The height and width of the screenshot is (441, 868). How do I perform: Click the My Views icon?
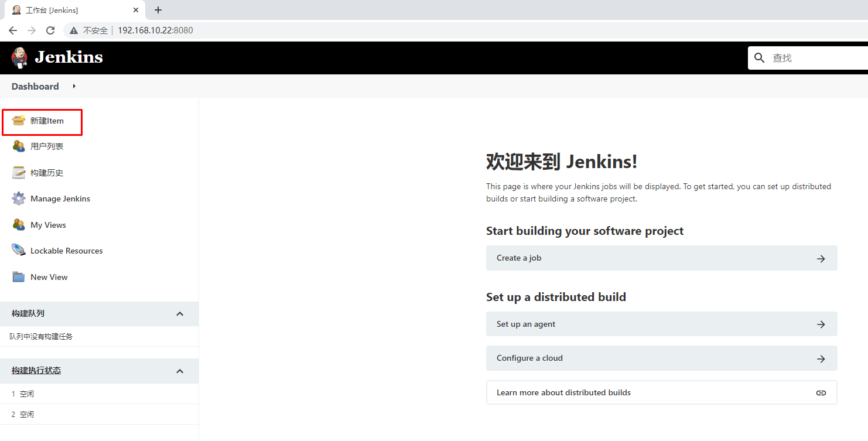19,225
